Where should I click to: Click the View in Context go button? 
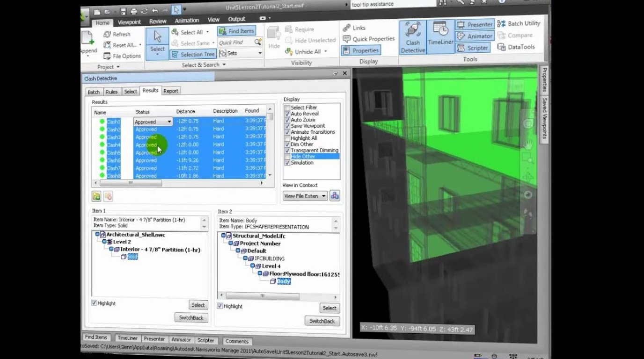coord(335,196)
